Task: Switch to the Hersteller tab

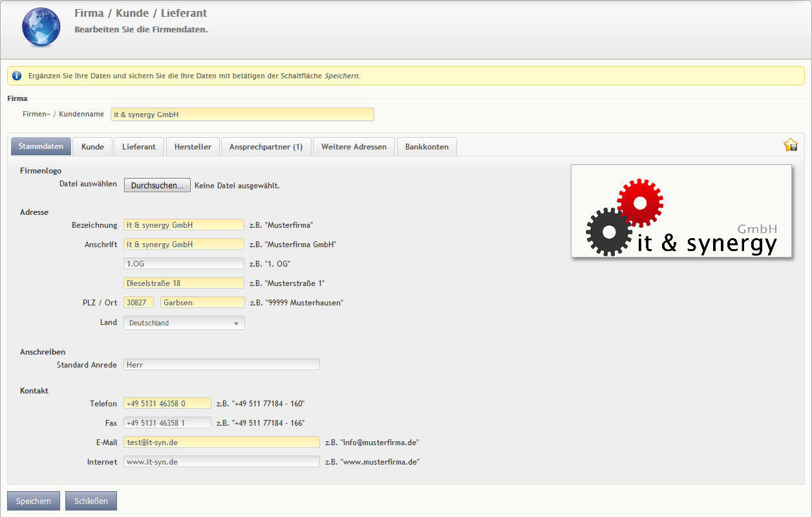Action: (x=193, y=147)
